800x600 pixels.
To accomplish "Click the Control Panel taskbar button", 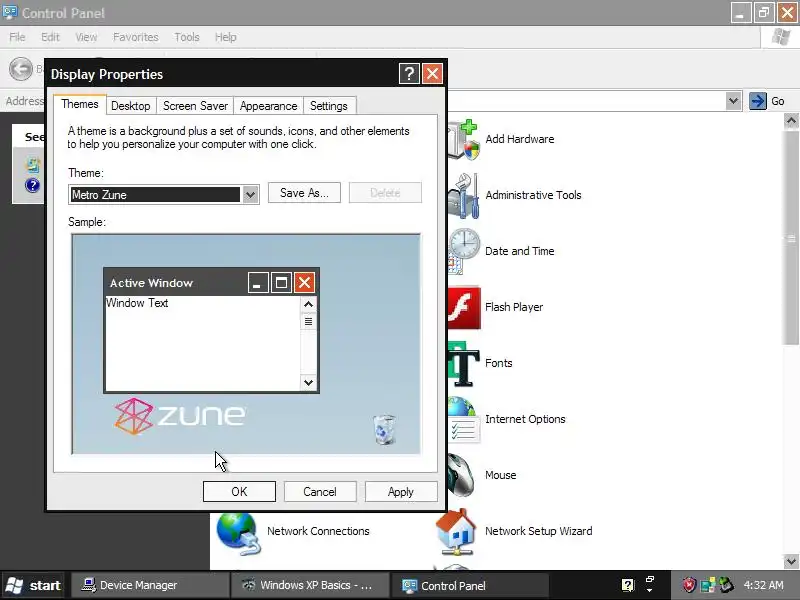I will pyautogui.click(x=470, y=585).
